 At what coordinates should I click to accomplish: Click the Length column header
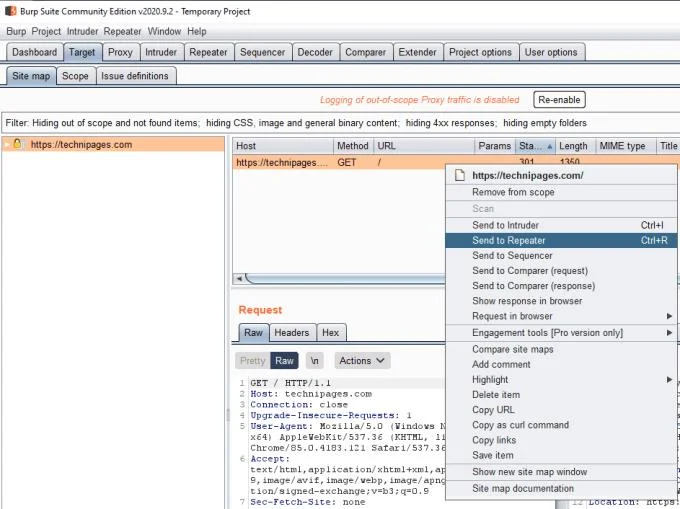click(575, 146)
